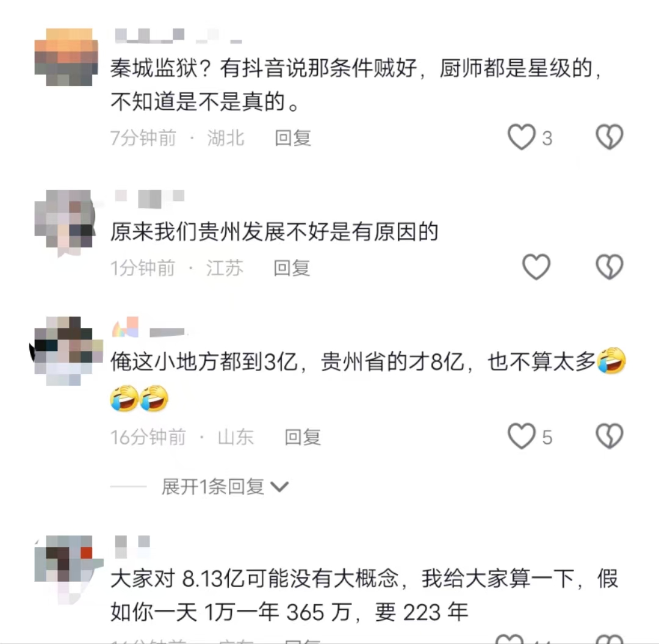Viewport: 659px width, 644px height.
Task: Open avatar of 秦城监狱 commenter
Action: (66, 57)
